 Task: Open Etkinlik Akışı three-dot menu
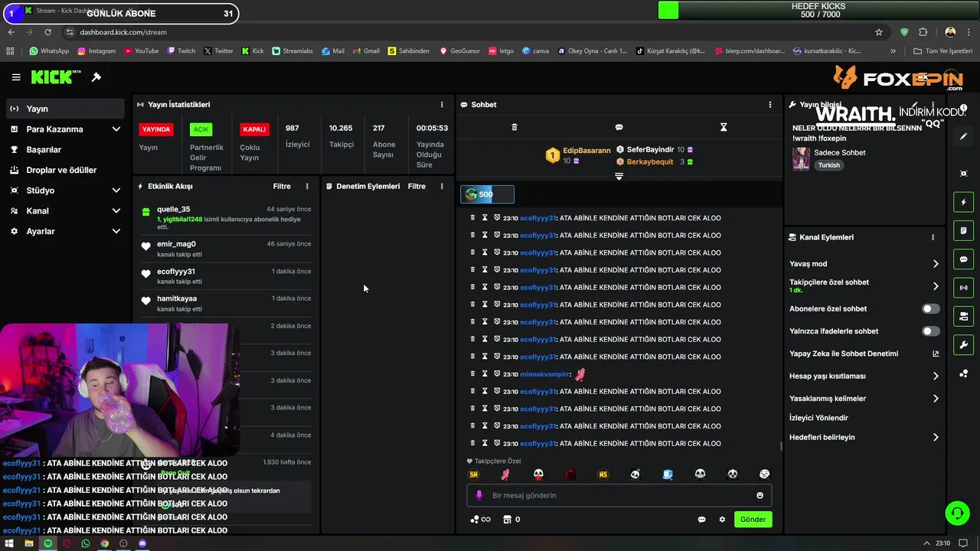coord(307,186)
